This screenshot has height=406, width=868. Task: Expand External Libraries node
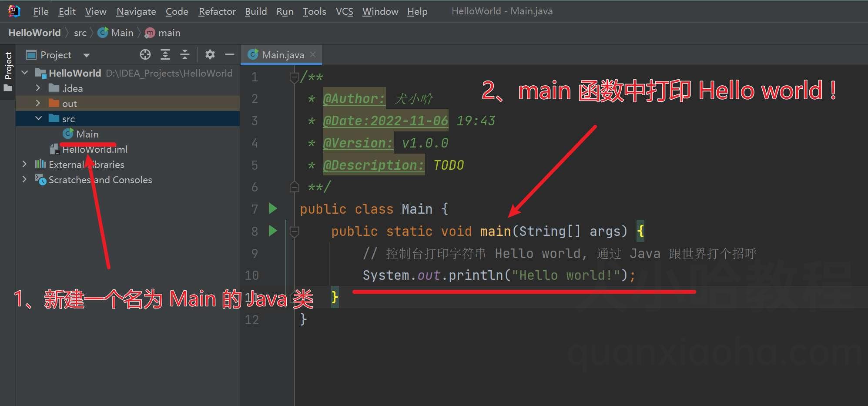24,164
